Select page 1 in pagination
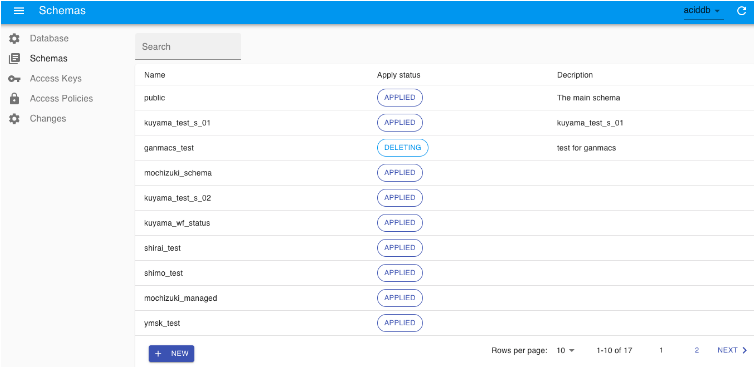This screenshot has height=368, width=756. pyautogui.click(x=661, y=350)
